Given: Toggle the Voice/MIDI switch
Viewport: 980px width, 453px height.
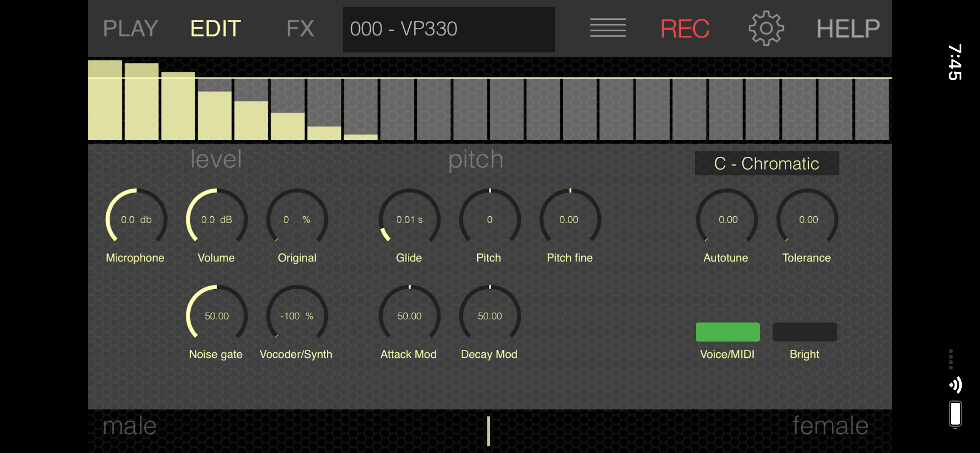Looking at the screenshot, I should 727,332.
